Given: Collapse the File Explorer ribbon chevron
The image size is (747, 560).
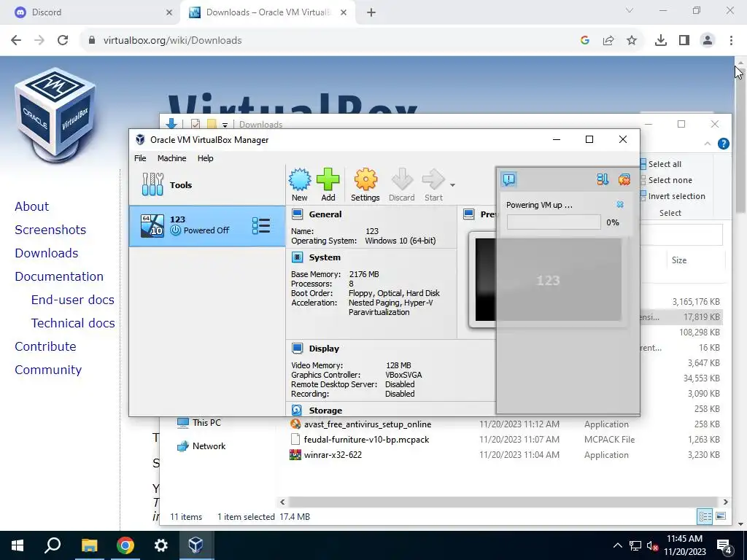Looking at the screenshot, I should [708, 144].
